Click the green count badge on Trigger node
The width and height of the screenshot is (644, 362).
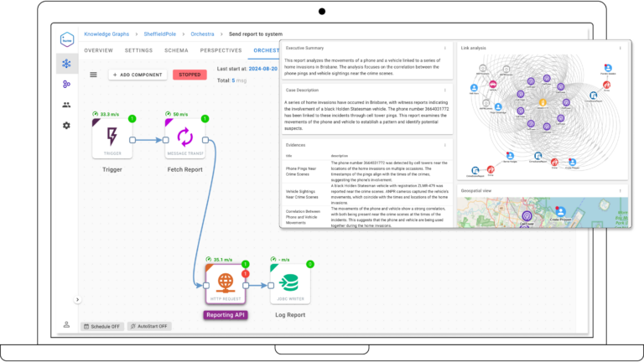(132, 119)
